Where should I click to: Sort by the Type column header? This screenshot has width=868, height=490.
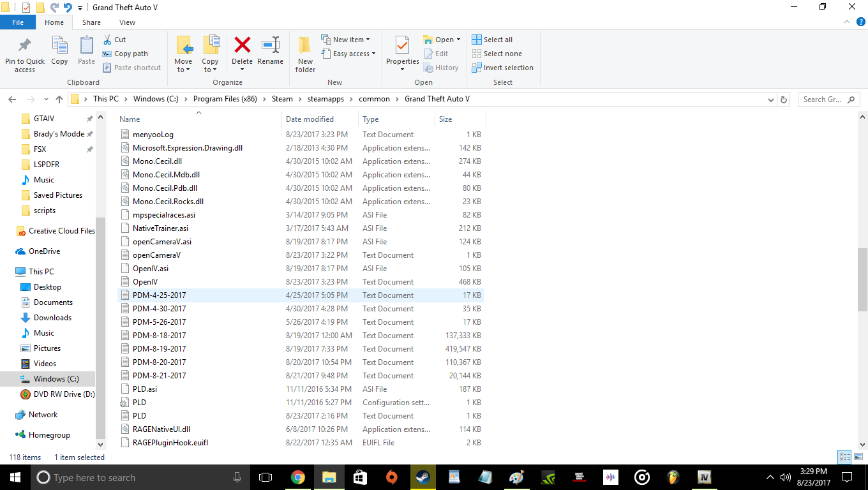(397, 119)
